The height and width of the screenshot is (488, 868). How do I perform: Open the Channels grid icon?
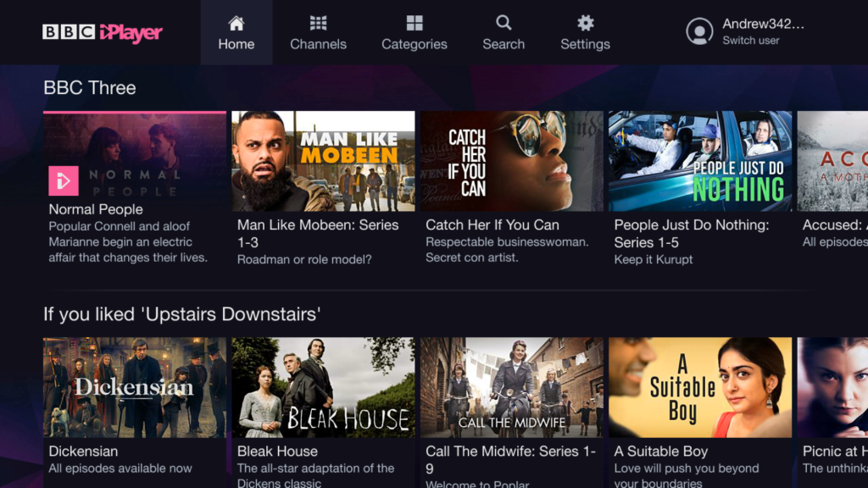point(318,23)
